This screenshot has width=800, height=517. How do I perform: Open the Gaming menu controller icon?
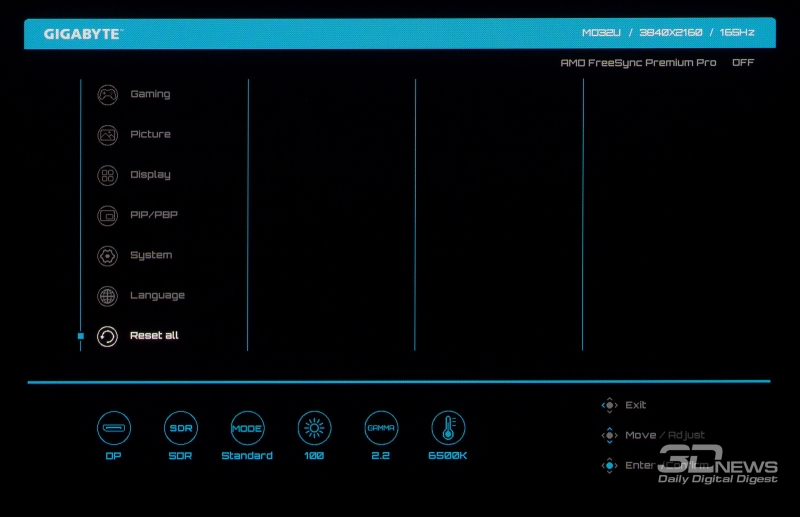[x=107, y=95]
